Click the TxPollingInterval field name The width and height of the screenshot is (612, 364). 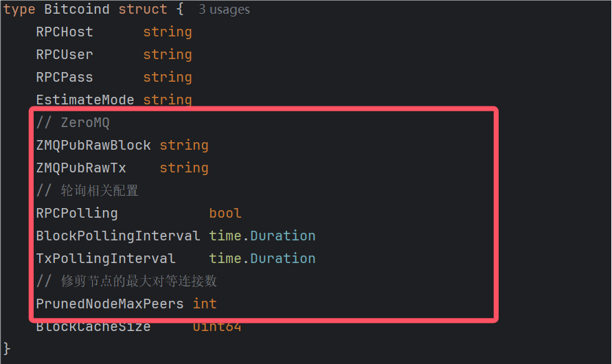(105, 258)
